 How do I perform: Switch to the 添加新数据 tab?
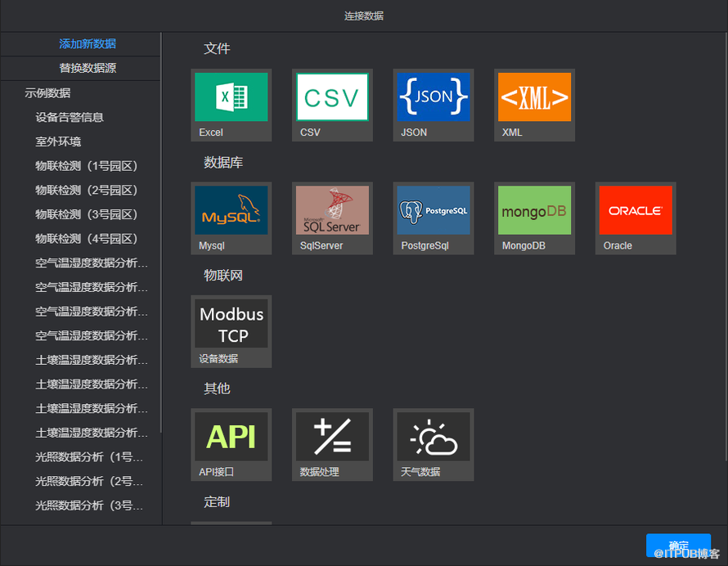88,44
